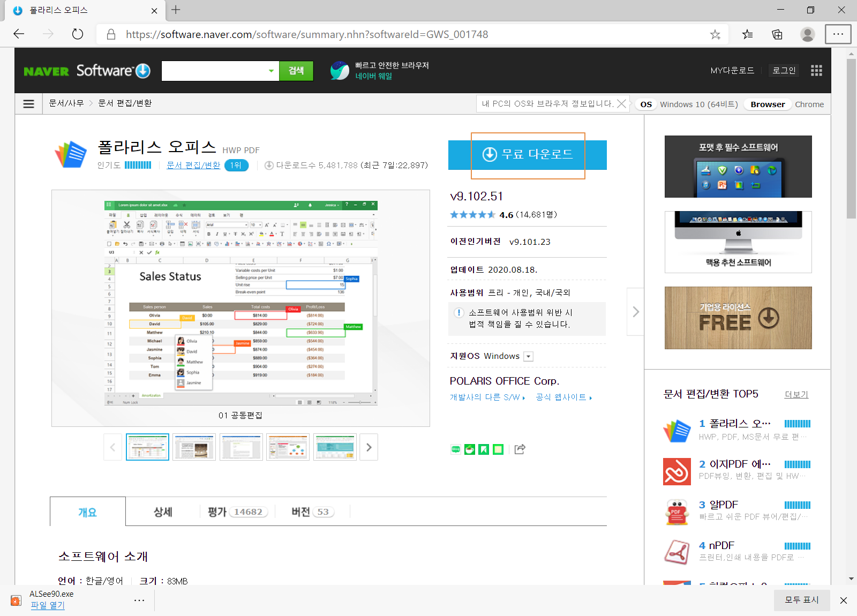
Task: Close the downloads bar
Action: [844, 600]
